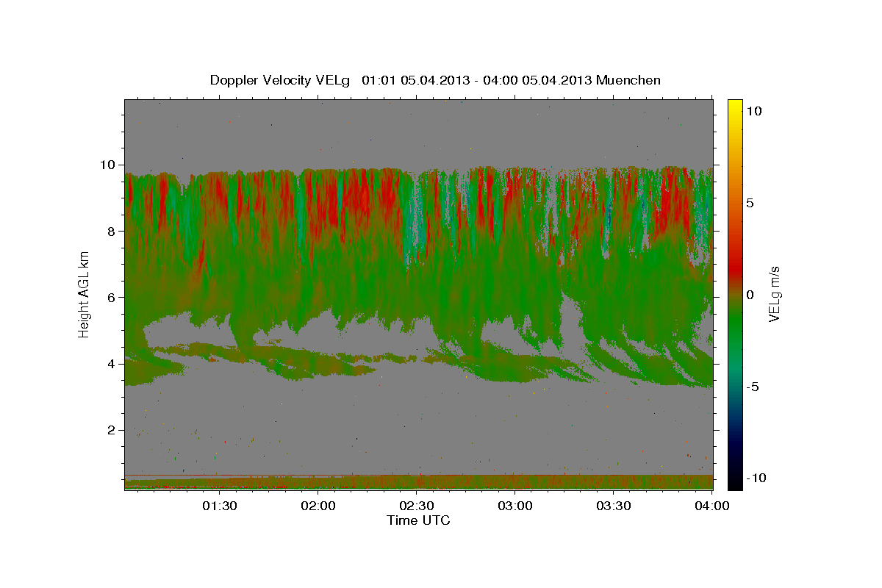Click the height axis label '2'
The height and width of the screenshot is (588, 882).
point(113,430)
